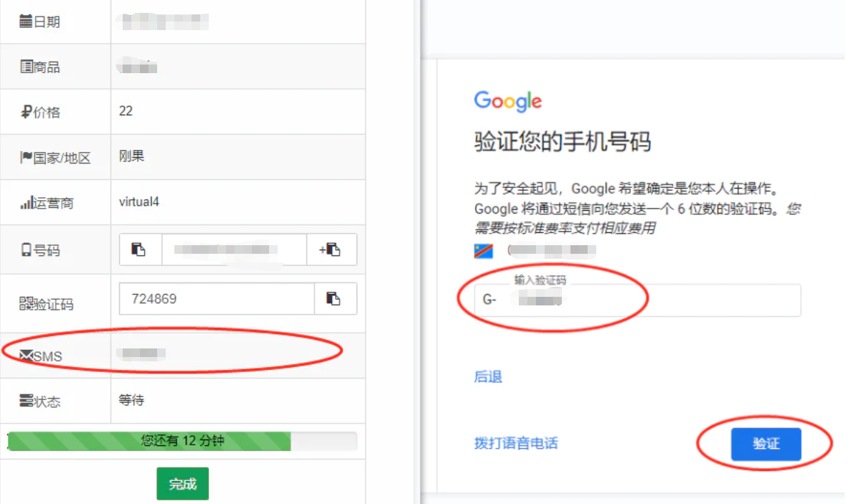Click the ruble icon next to 价格
Viewport: 851px width, 504px height.
coord(26,113)
